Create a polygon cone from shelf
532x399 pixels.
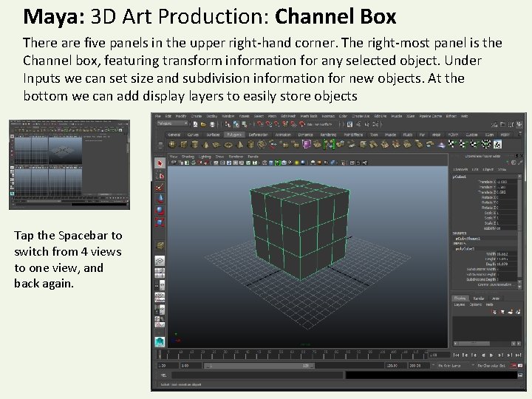205,145
